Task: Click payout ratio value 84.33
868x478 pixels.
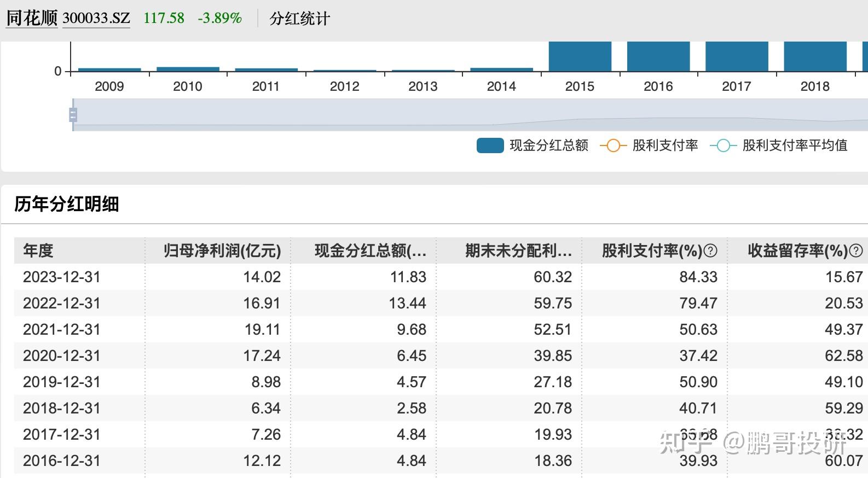Action: point(698,277)
